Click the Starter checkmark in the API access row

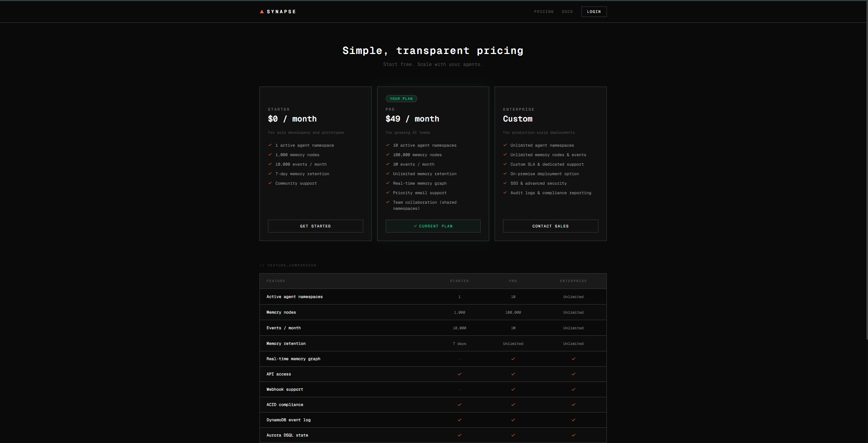click(x=460, y=374)
